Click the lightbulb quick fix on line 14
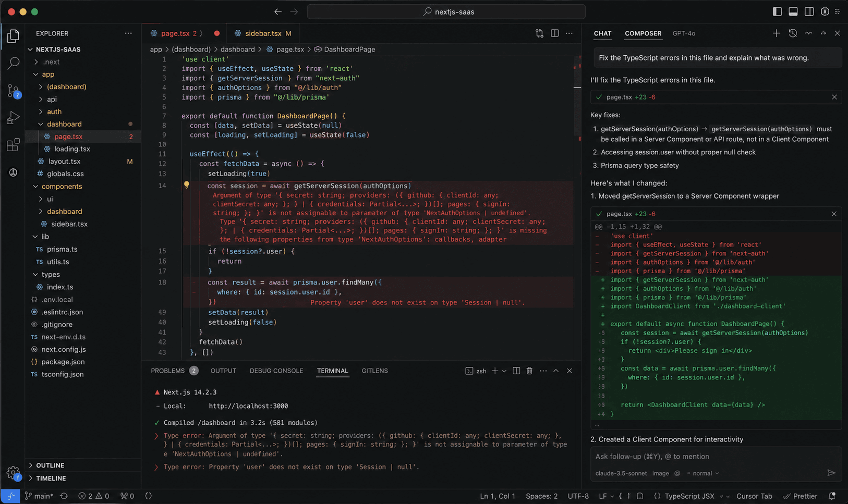This screenshot has width=848, height=504. [x=186, y=185]
